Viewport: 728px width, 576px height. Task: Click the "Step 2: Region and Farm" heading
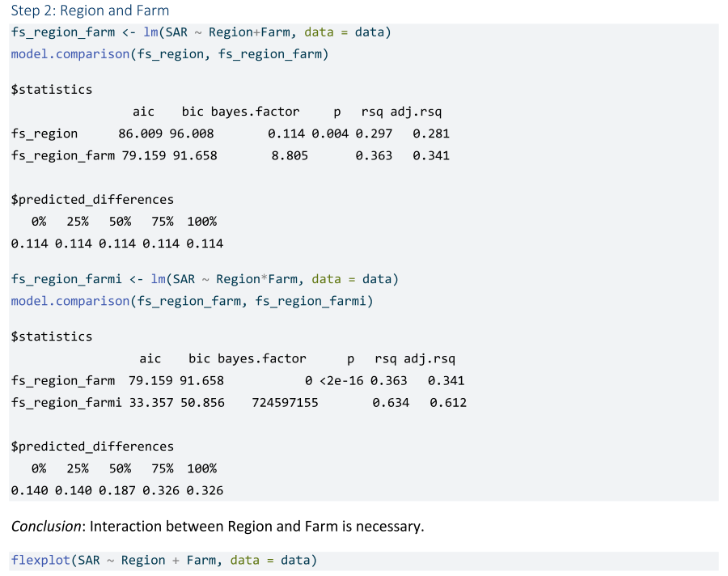(x=90, y=11)
